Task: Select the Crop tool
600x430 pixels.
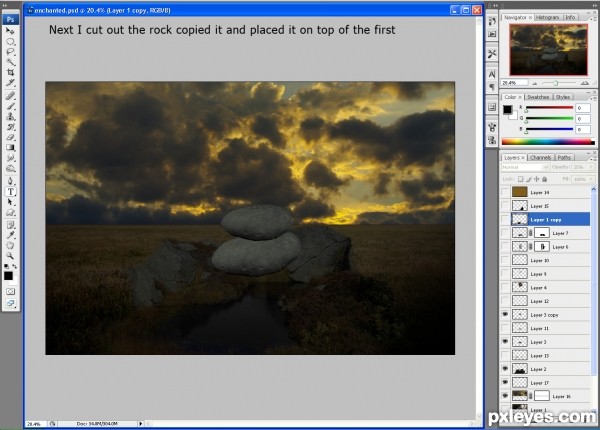Action: (x=10, y=72)
